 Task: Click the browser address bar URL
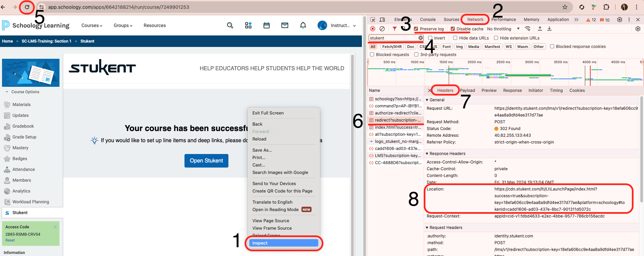(119, 7)
